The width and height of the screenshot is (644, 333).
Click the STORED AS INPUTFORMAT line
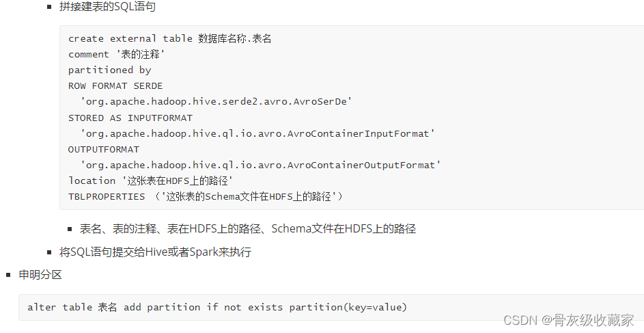tap(130, 118)
